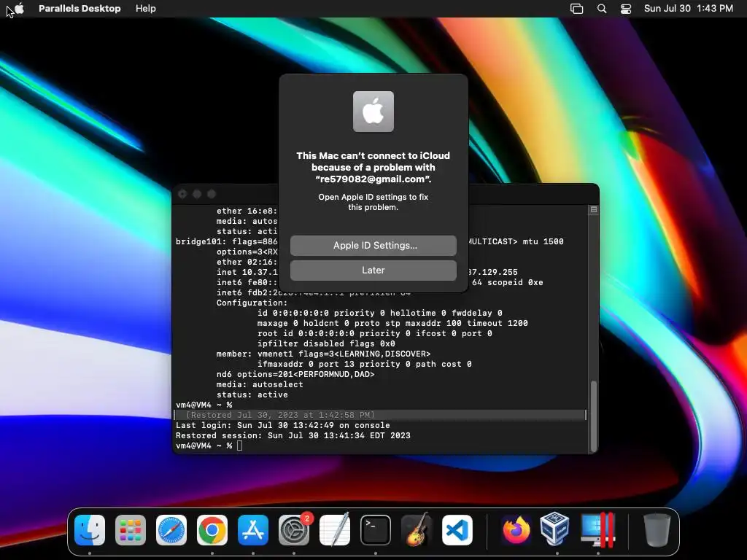
Task: Click 'member: vmenet1' line in Terminal
Action: 323,354
